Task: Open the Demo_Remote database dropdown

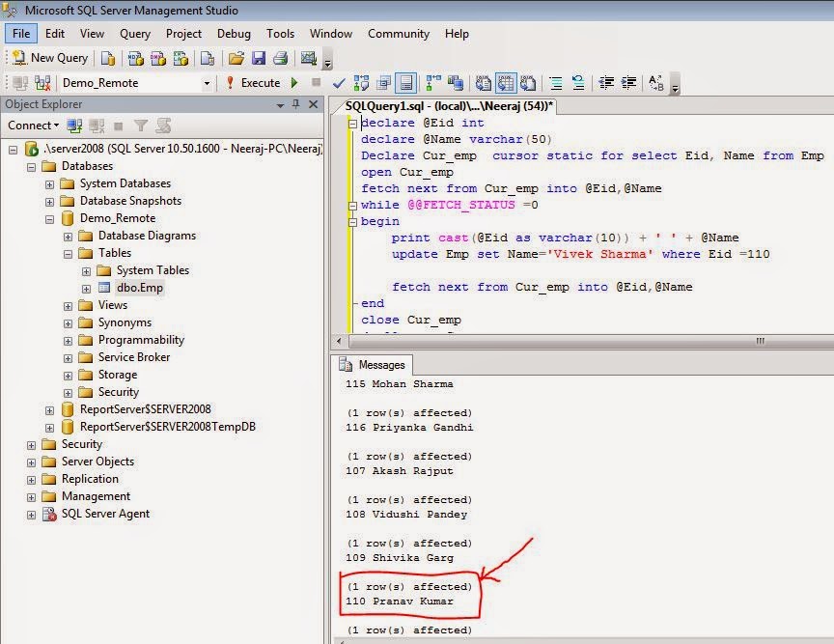Action: pyautogui.click(x=207, y=83)
